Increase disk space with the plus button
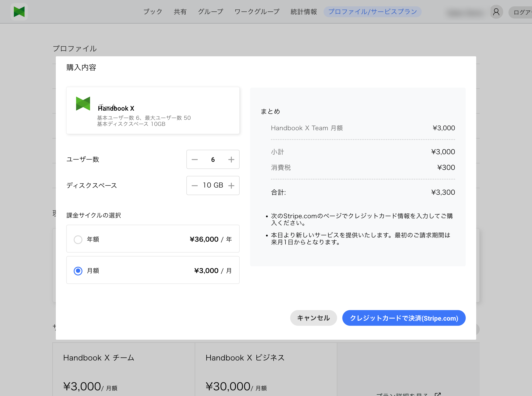The image size is (532, 396). pyautogui.click(x=231, y=186)
